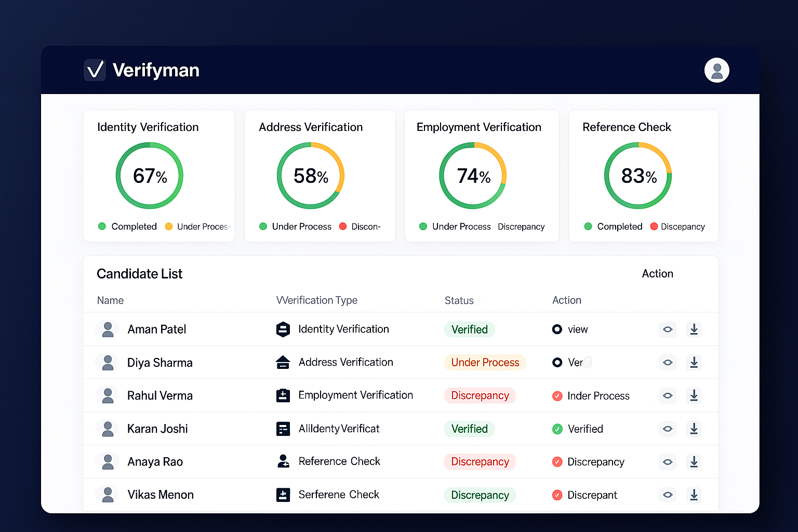The width and height of the screenshot is (798, 532).
Task: Click the 83% Reference Check progress ring
Action: [638, 176]
